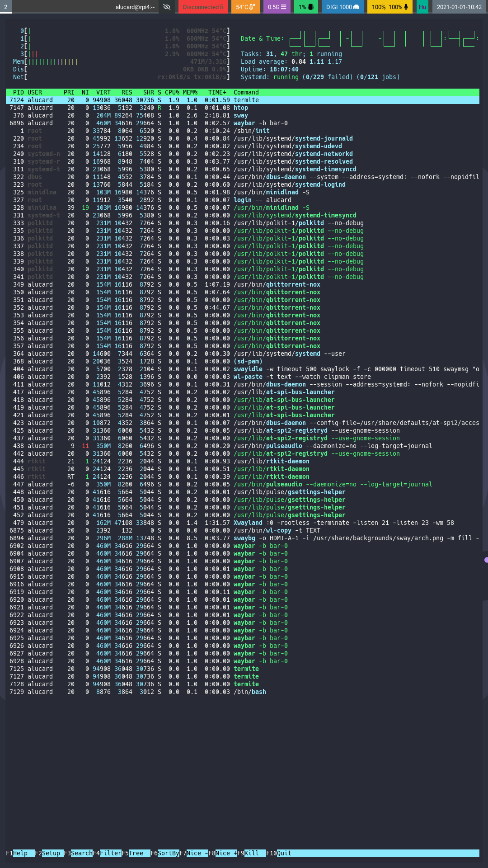Toggle F5 Tree view in footer
This screenshot has height=868, width=488.
point(136,853)
